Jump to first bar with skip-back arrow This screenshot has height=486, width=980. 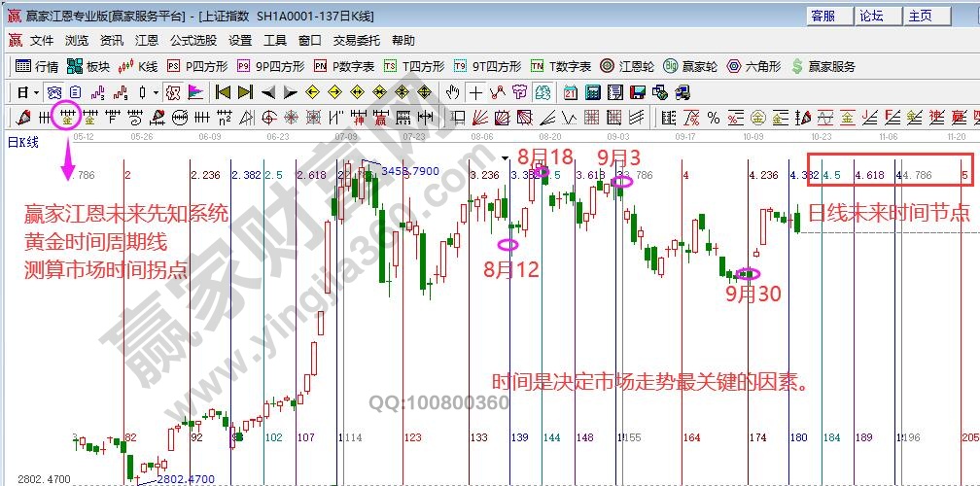coord(222,92)
